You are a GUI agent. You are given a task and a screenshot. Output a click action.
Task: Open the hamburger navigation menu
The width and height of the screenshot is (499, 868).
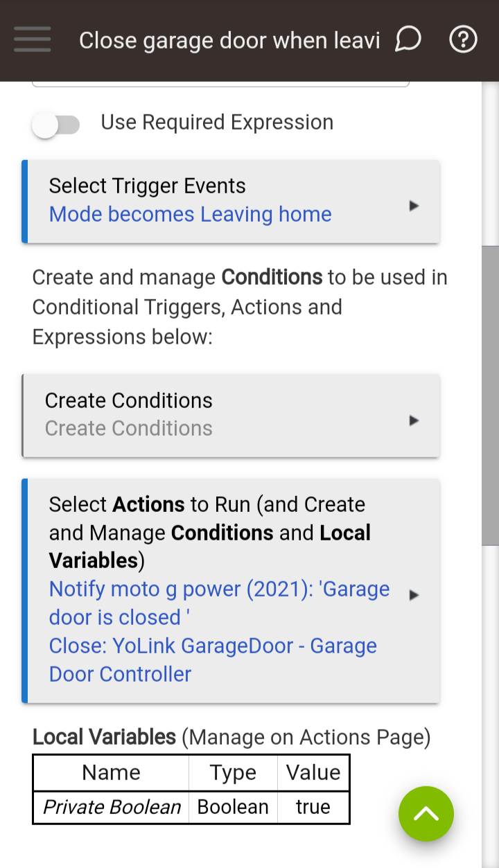32,39
